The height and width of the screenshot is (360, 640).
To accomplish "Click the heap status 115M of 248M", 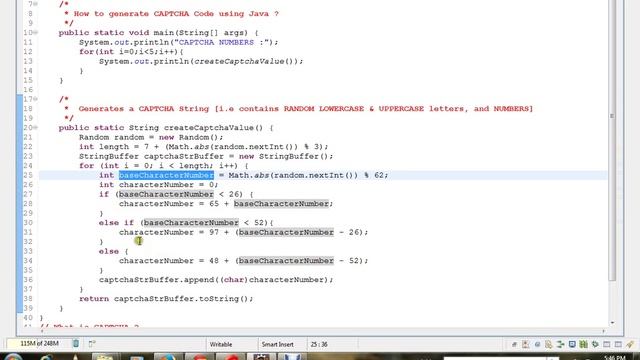I will pyautogui.click(x=39, y=344).
